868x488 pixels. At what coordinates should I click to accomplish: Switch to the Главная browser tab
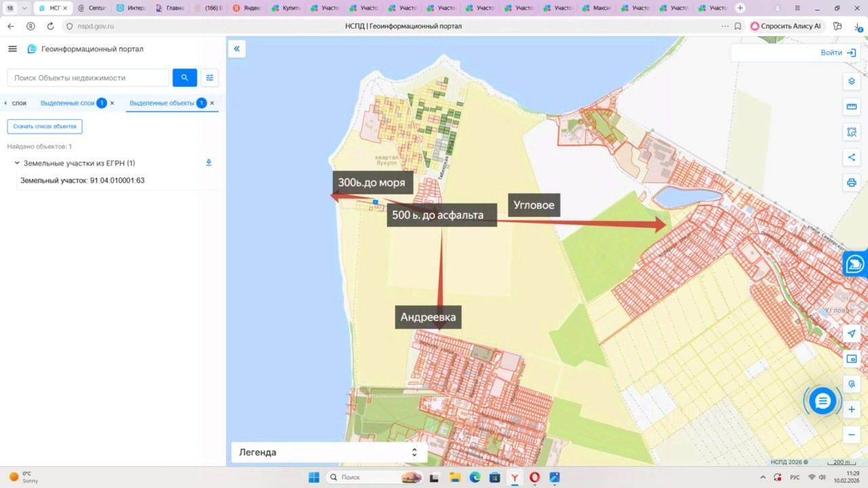(168, 8)
